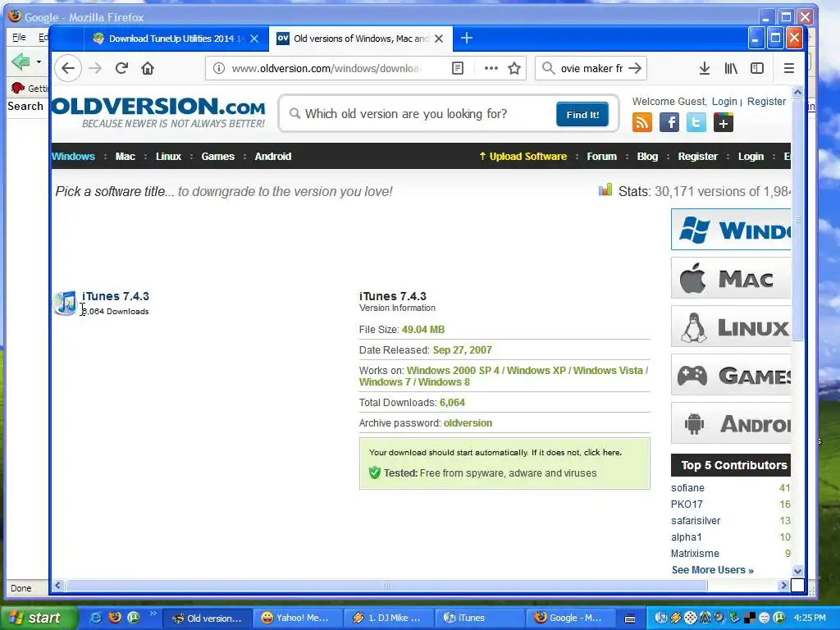Click the horizontal scrollbar thumb

(x=386, y=586)
